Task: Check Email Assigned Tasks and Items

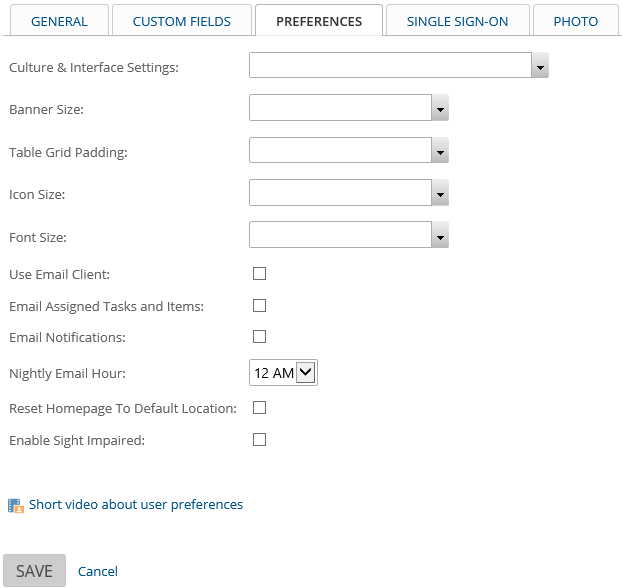Action: tap(259, 306)
